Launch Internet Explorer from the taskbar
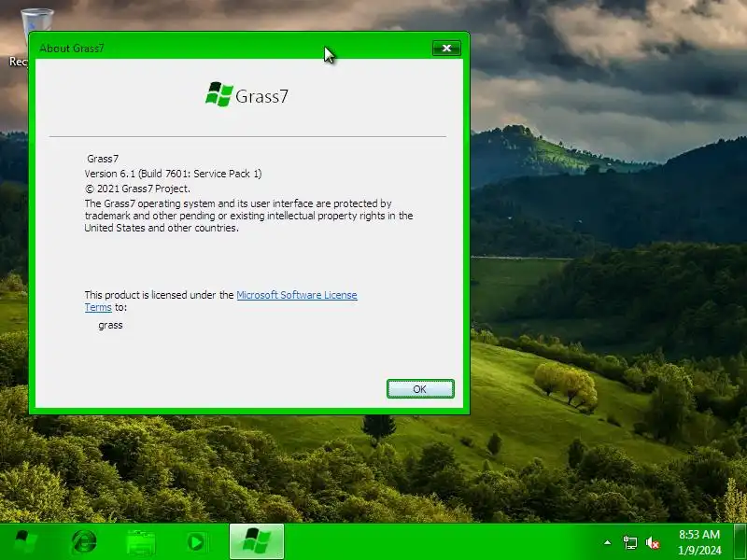This screenshot has height=560, width=747. (84, 542)
